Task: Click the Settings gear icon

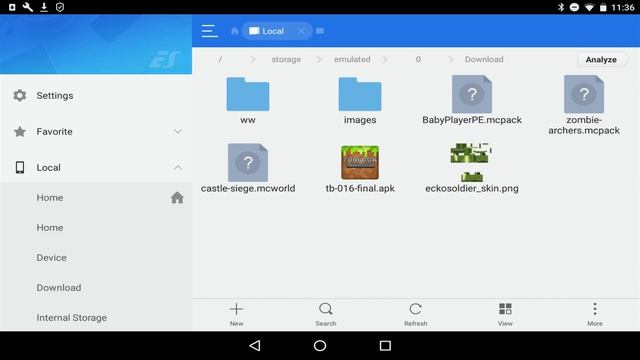Action: tap(20, 96)
